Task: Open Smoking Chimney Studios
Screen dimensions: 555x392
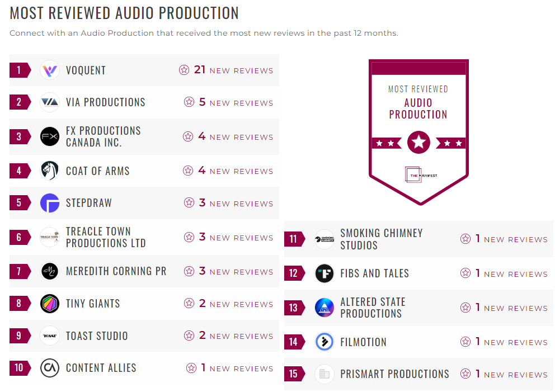Action: [x=382, y=238]
